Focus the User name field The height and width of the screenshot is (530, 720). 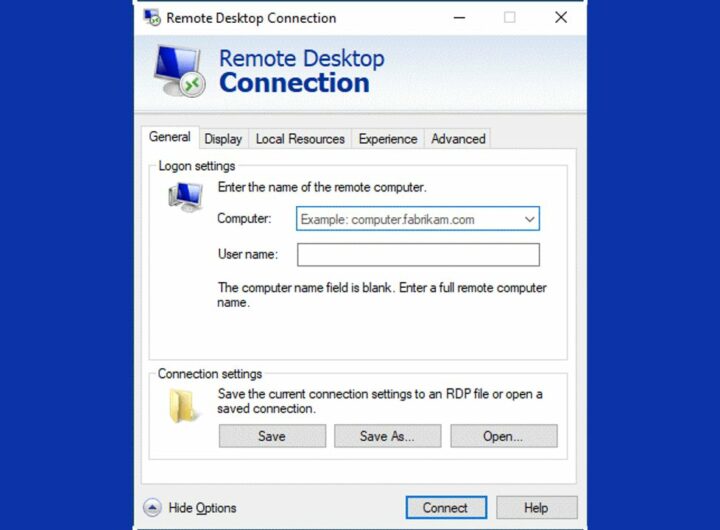pos(418,254)
